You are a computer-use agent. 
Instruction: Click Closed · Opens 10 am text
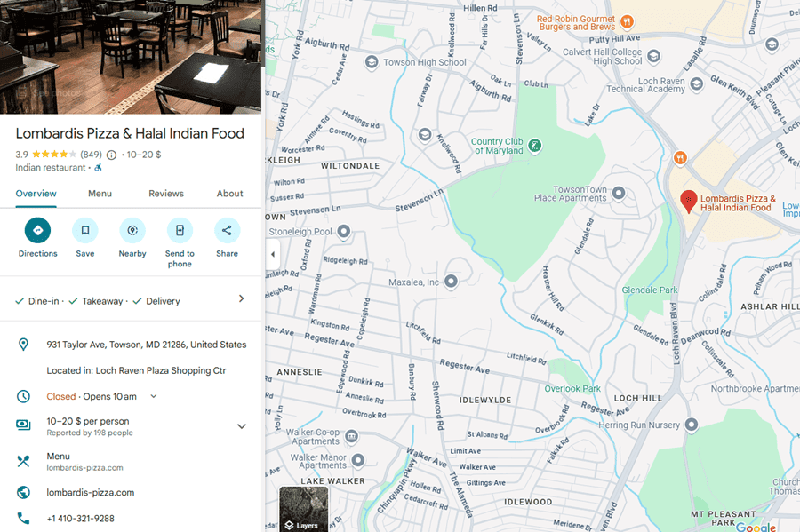click(92, 396)
